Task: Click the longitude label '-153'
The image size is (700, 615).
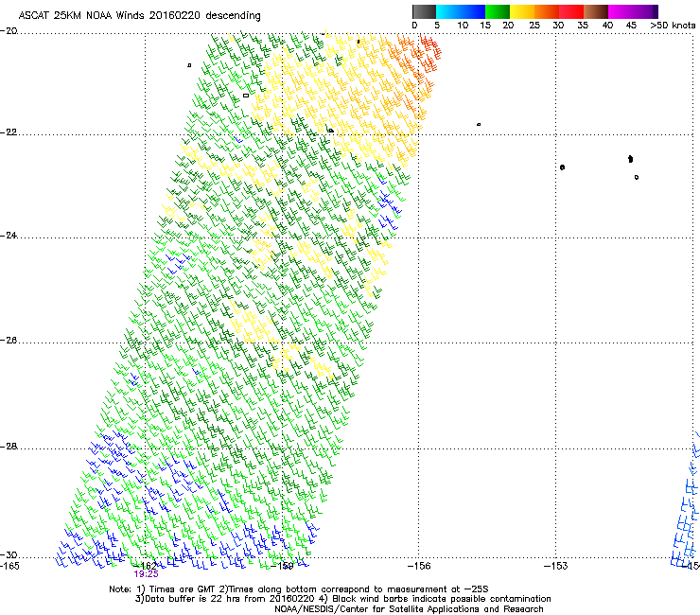Action: [x=556, y=566]
